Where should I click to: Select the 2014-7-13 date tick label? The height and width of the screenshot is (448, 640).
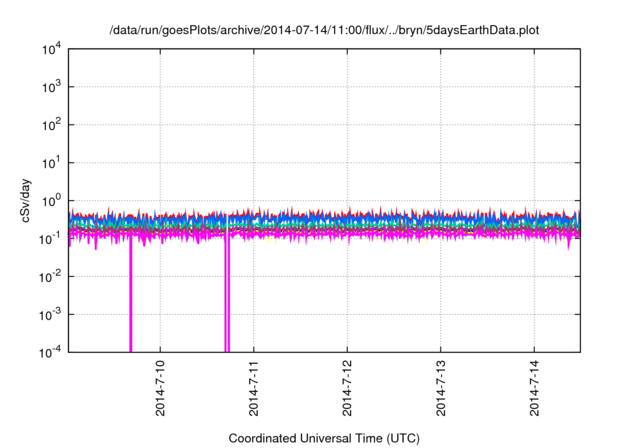[x=440, y=388]
